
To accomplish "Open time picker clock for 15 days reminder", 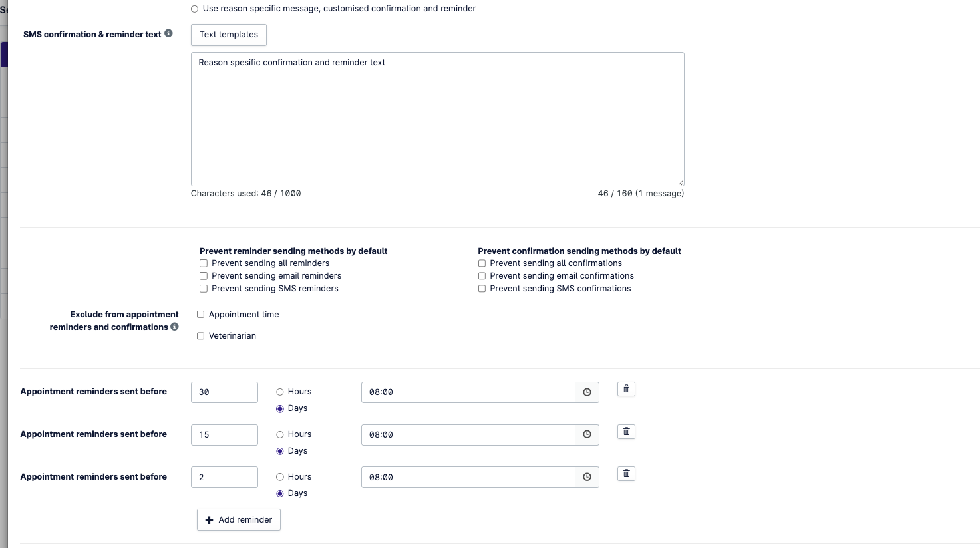I will click(x=587, y=435).
